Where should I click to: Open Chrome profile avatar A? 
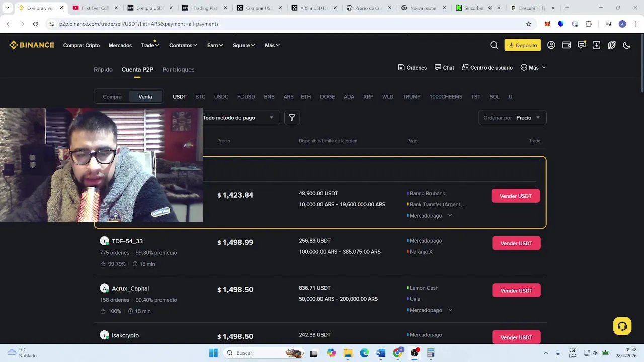(622, 24)
